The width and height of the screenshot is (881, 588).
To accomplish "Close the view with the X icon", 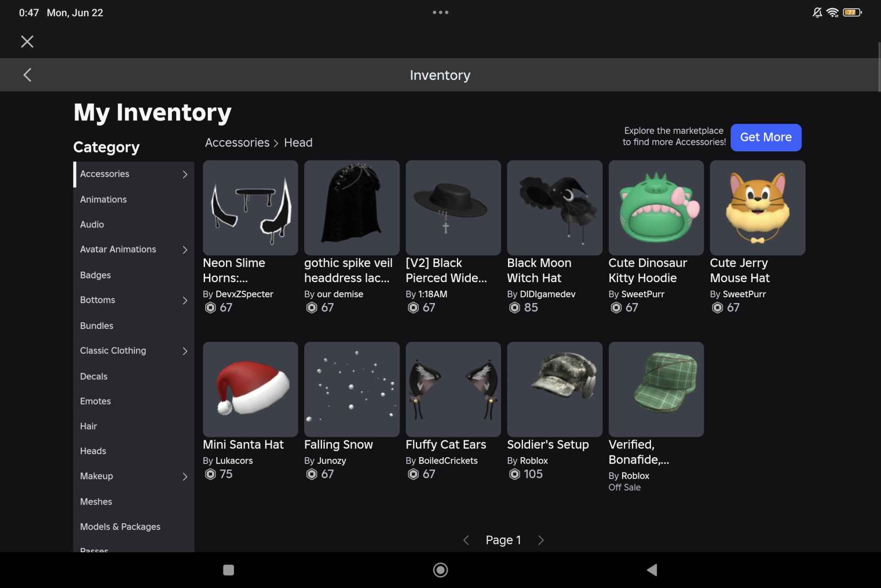I will click(x=28, y=42).
